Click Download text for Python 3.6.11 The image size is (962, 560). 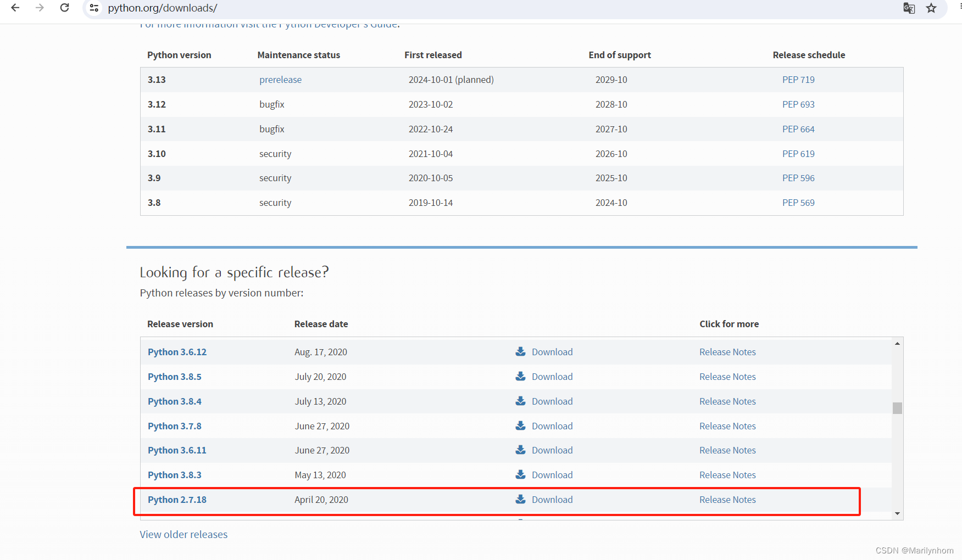coord(552,450)
